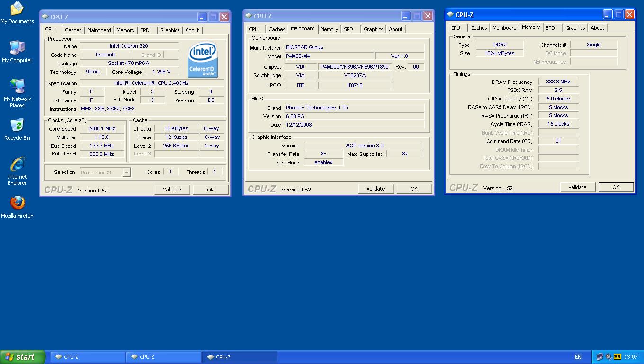This screenshot has width=644, height=364.
Task: Click Validate in the Mainboard window
Action: click(x=376, y=189)
